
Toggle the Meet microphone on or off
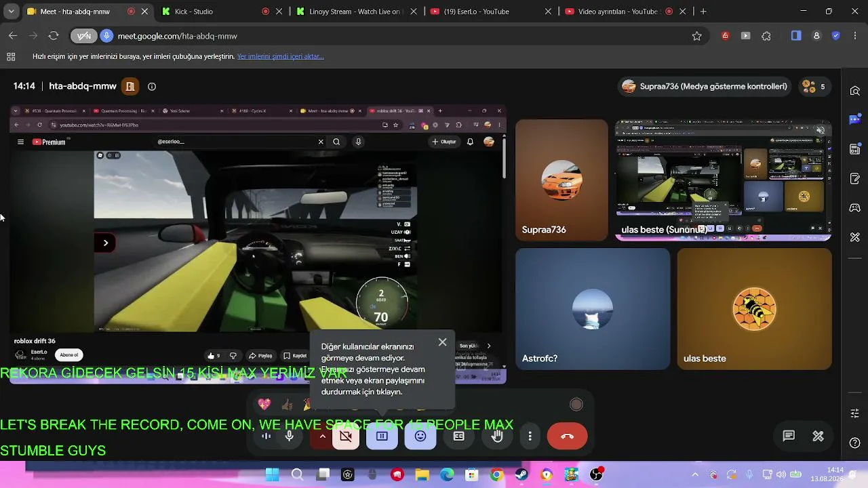point(290,436)
